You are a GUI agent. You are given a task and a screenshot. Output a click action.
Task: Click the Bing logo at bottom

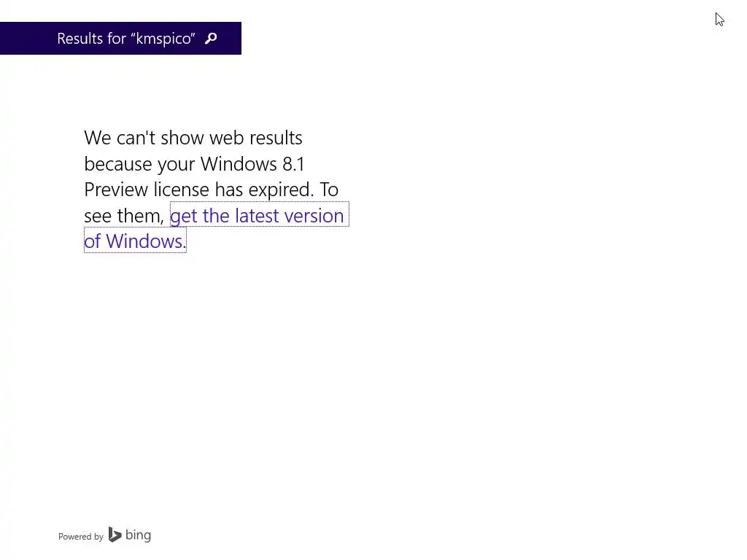(130, 535)
